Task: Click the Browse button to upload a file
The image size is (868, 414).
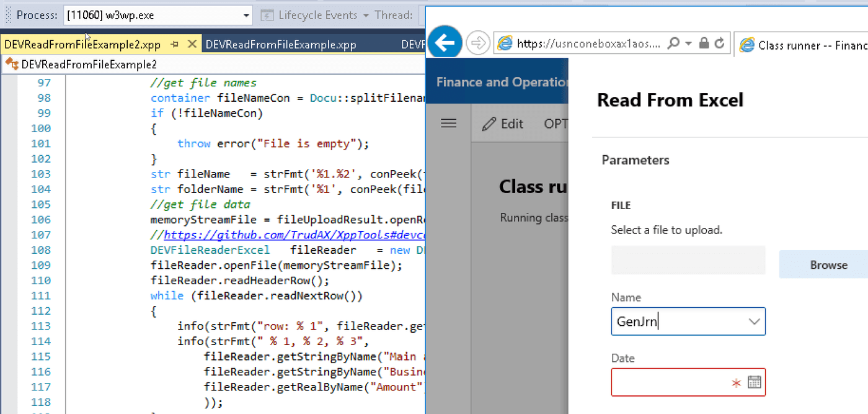Action: [828, 264]
